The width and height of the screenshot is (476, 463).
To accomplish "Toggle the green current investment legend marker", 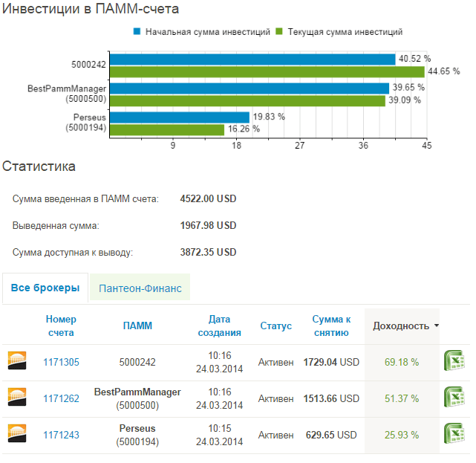I will (x=279, y=31).
